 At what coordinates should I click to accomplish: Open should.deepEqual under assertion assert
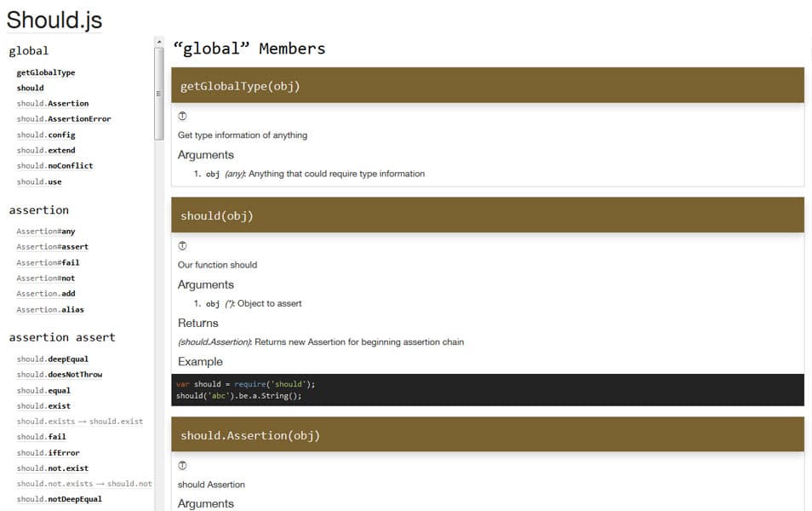(x=52, y=359)
